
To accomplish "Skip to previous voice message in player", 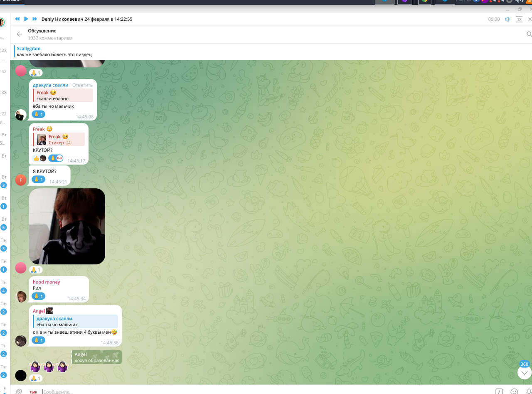I will coord(17,19).
